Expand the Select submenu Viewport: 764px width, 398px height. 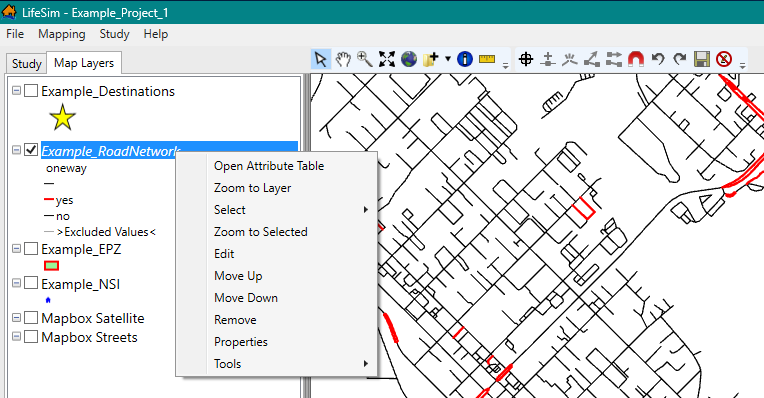[x=277, y=209]
